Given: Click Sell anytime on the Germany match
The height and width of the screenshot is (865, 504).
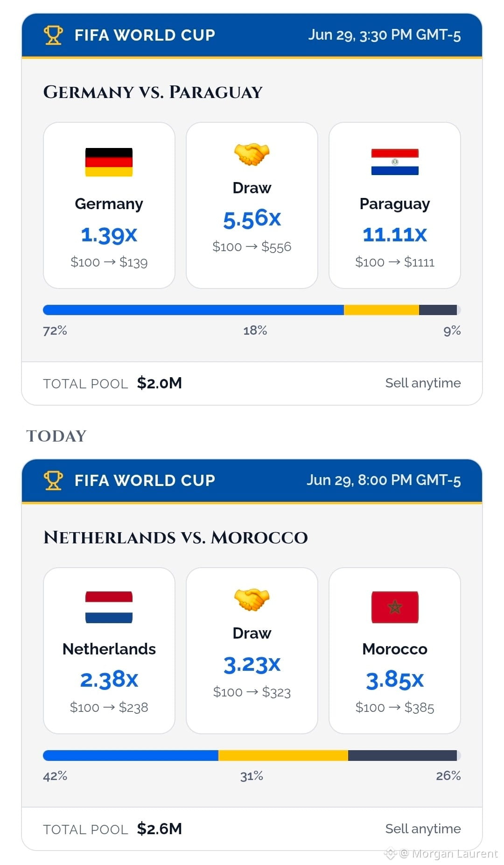Looking at the screenshot, I should tap(423, 383).
